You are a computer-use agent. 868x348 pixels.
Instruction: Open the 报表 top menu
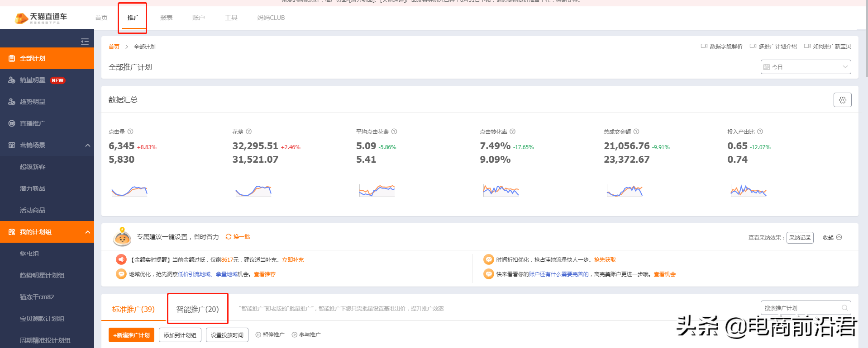(166, 18)
